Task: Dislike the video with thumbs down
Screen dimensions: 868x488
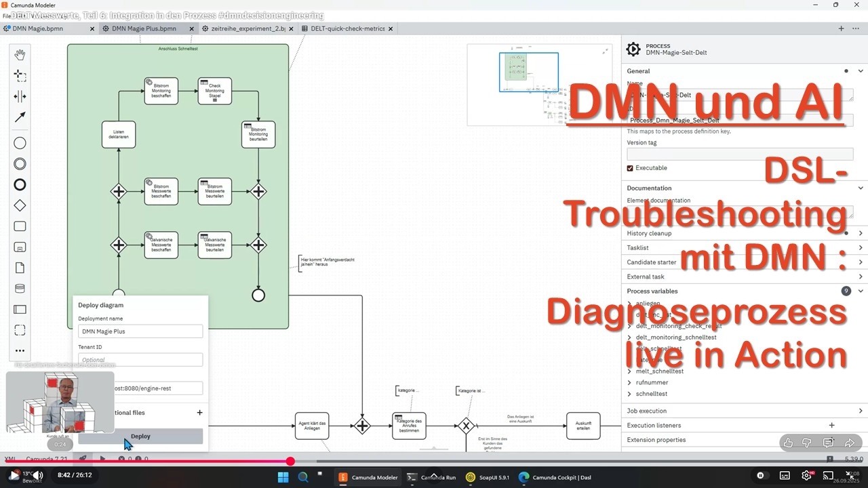Action: (807, 443)
